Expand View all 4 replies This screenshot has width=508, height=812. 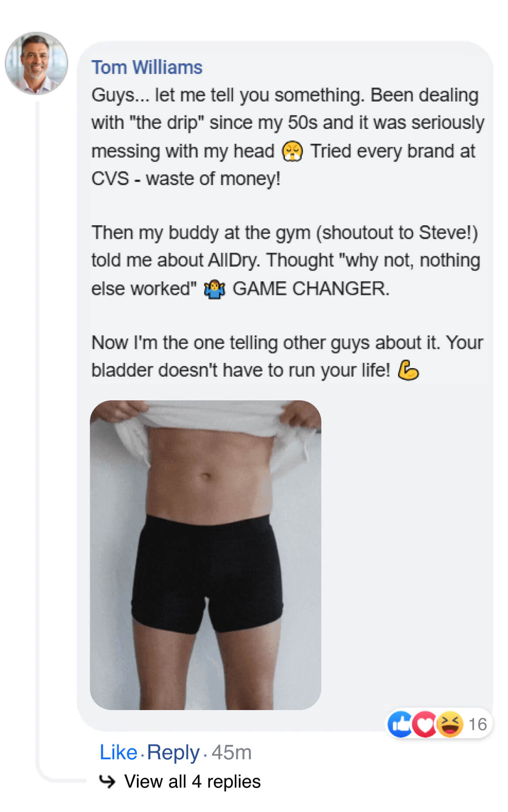[x=192, y=782]
